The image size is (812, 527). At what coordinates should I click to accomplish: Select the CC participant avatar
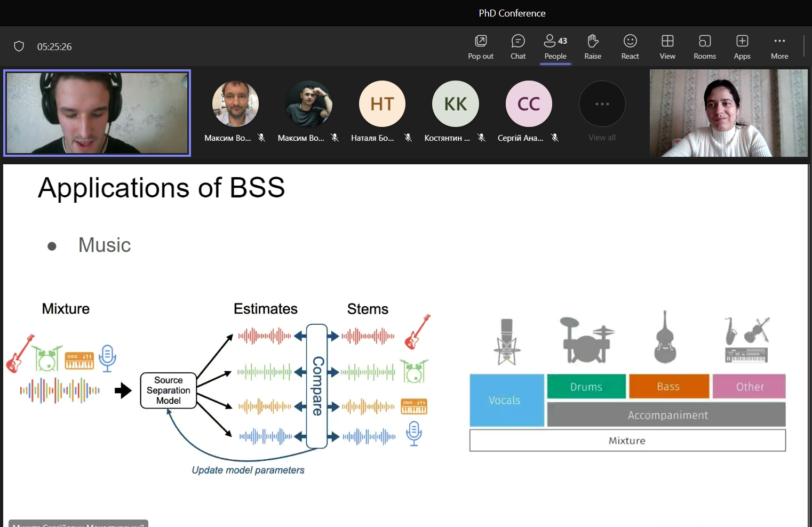[x=529, y=104]
